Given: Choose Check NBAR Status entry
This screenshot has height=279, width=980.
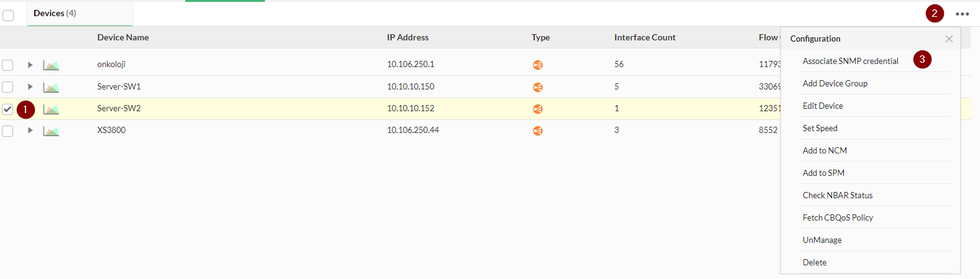Looking at the screenshot, I should click(838, 195).
